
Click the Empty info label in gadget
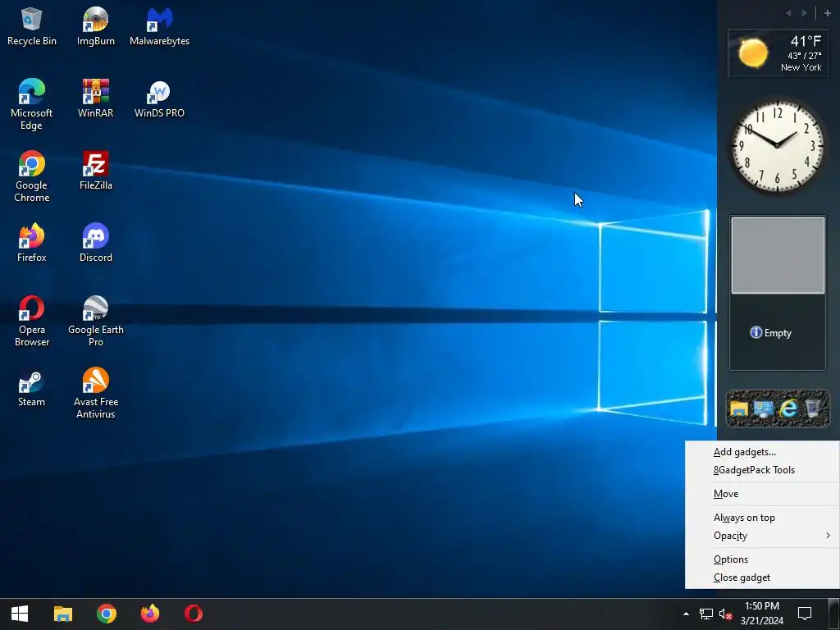[771, 333]
